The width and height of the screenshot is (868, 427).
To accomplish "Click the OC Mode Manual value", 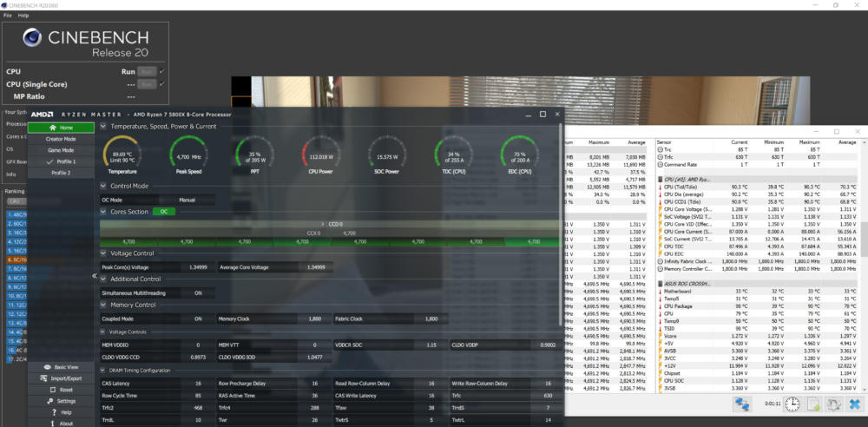I will point(187,200).
